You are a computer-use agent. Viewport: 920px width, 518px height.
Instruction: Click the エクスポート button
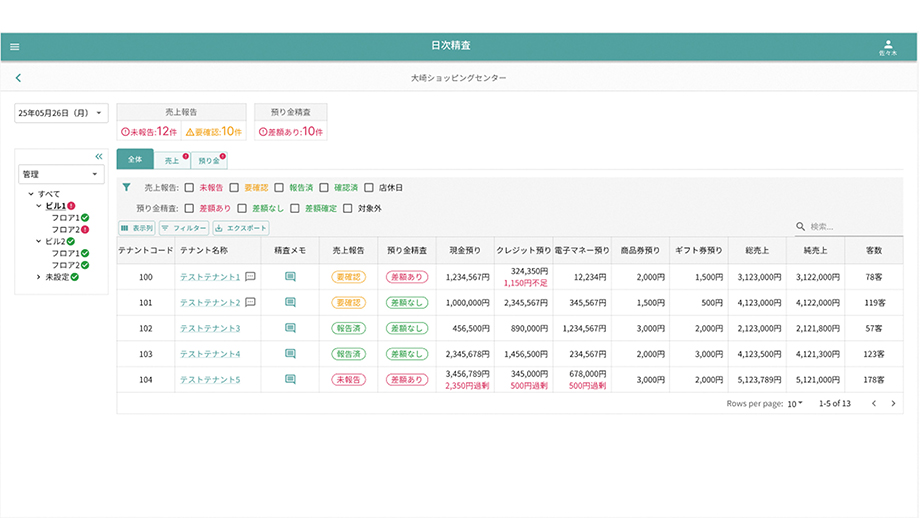[240, 228]
